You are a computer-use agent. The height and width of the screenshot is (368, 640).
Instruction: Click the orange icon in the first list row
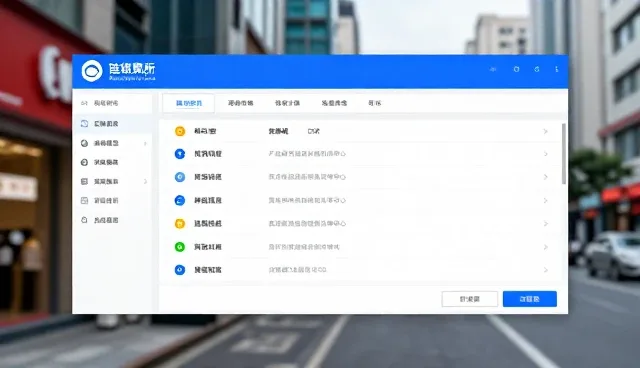(x=180, y=131)
